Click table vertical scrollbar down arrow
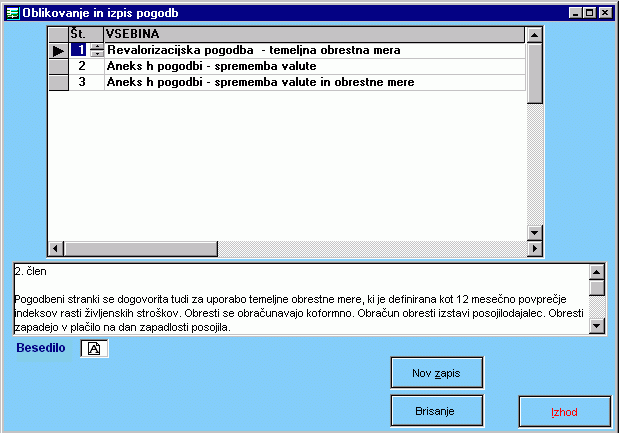The image size is (619, 433). click(x=535, y=233)
